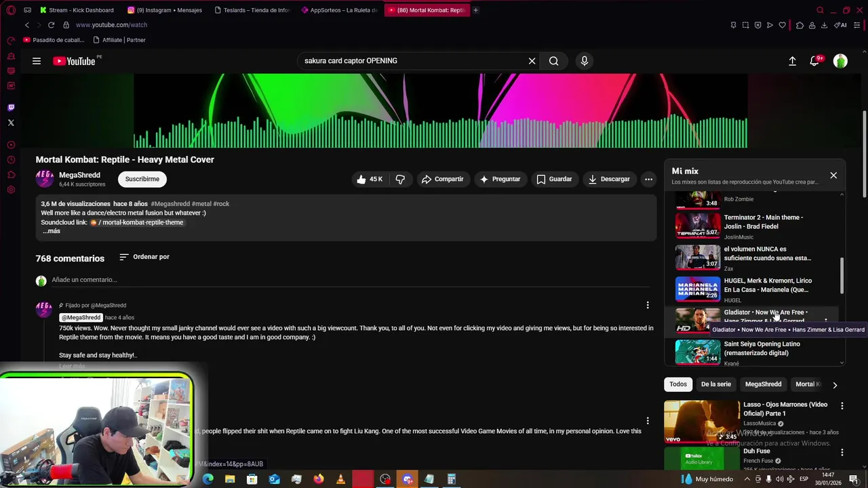Viewport: 868px width, 488px height.
Task: Open the soundcloud mortal-kombat-reptile-theme link
Action: pyautogui.click(x=138, y=222)
